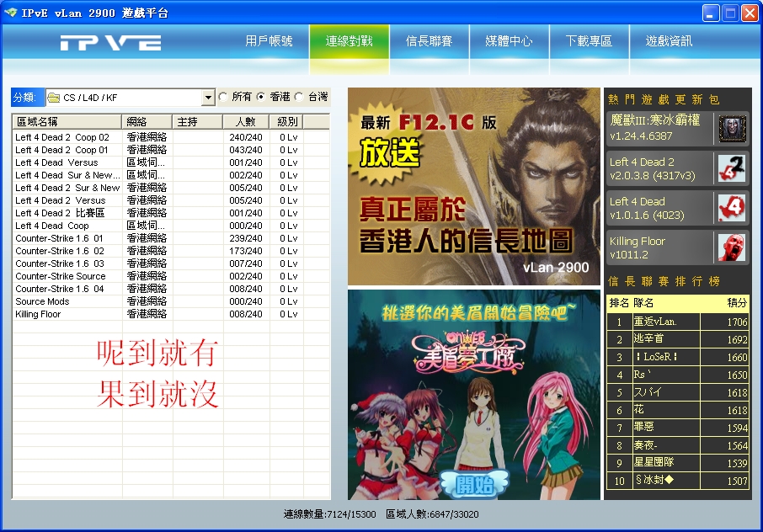
Task: Minimize the IPvE window
Action: click(711, 13)
